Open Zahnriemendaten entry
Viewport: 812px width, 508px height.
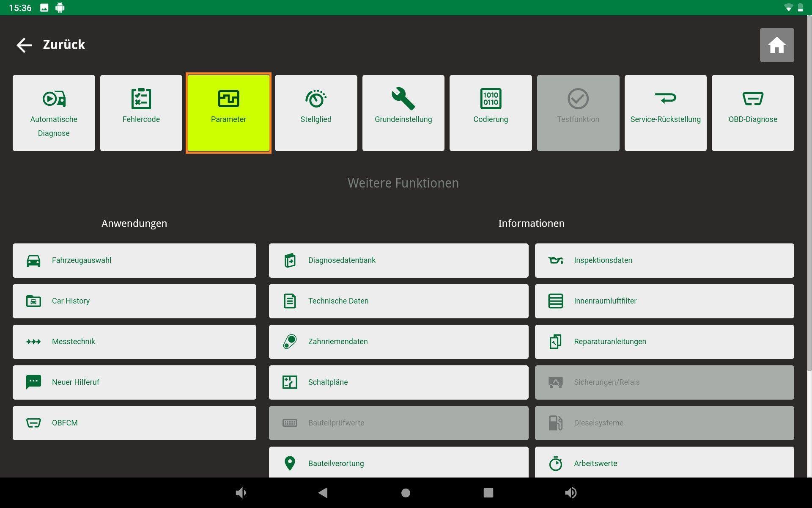click(x=399, y=342)
